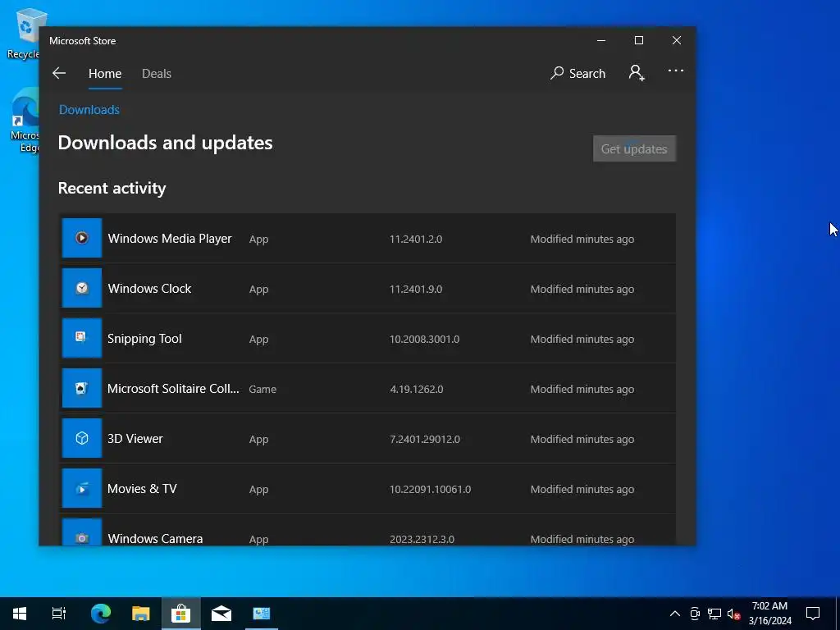The image size is (840, 630).
Task: Show hidden system tray icons
Action: pyautogui.click(x=675, y=614)
